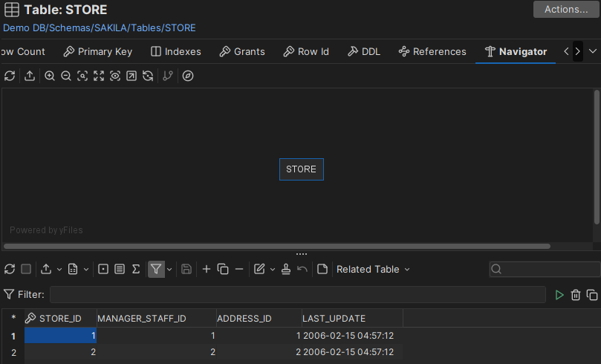
Task: Click the diagram vertical scrollbar
Action: click(597, 157)
